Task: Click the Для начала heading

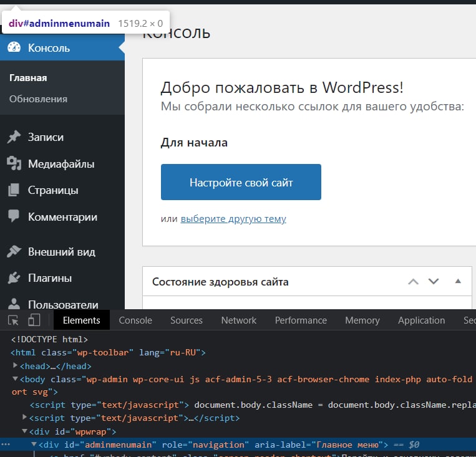Action: [x=194, y=142]
